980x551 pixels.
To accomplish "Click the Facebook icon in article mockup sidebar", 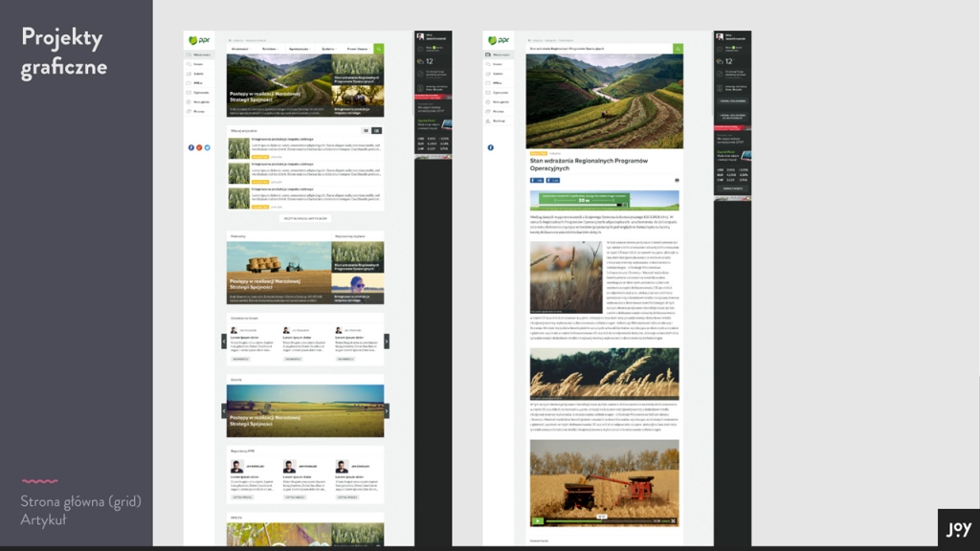I will (490, 147).
